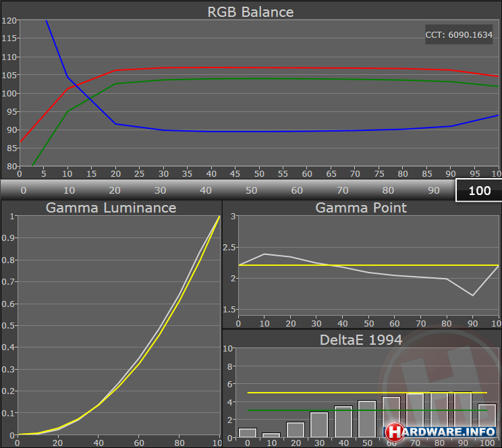This screenshot has height=448, width=502.
Task: Click the DeltaE bar for level 40
Action: [343, 422]
